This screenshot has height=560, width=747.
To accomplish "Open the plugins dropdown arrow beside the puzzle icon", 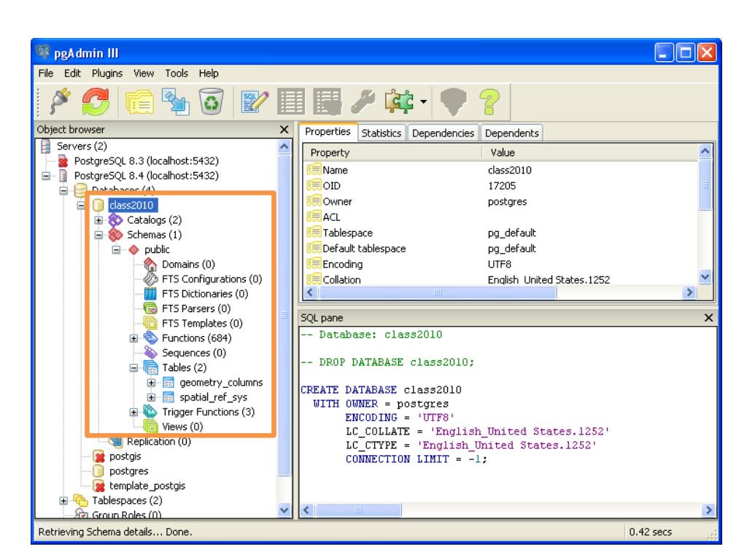I will (423, 101).
